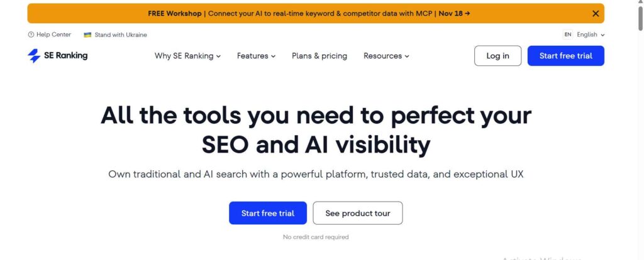Click the Nov 18 arrow in banner
Image resolution: width=644 pixels, height=260 pixels.
(x=467, y=13)
